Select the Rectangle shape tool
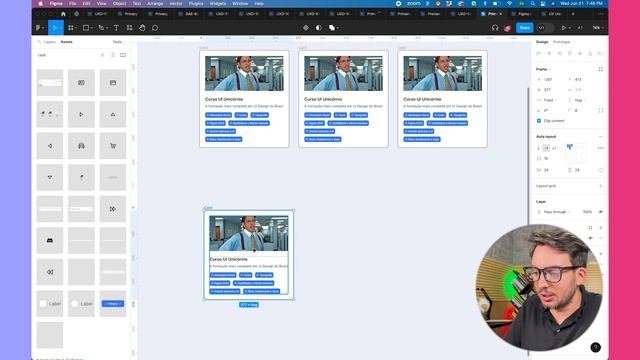Image resolution: width=640 pixels, height=360 pixels. (x=86, y=28)
